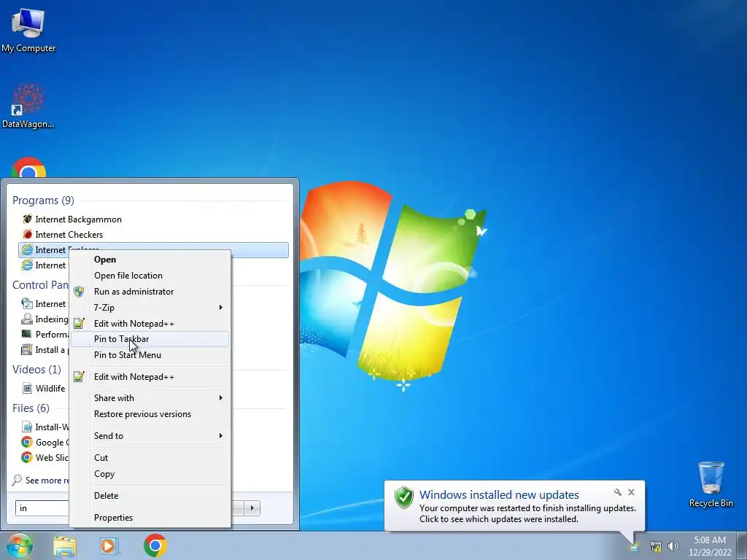Expand the Send to submenu
747x560 pixels.
150,436
